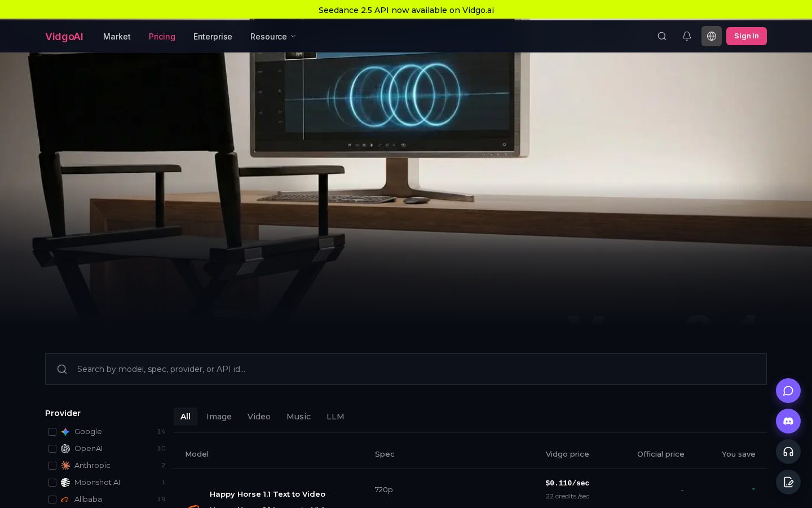The height and width of the screenshot is (508, 812).
Task: Open the headset support floating button
Action: coord(788,452)
